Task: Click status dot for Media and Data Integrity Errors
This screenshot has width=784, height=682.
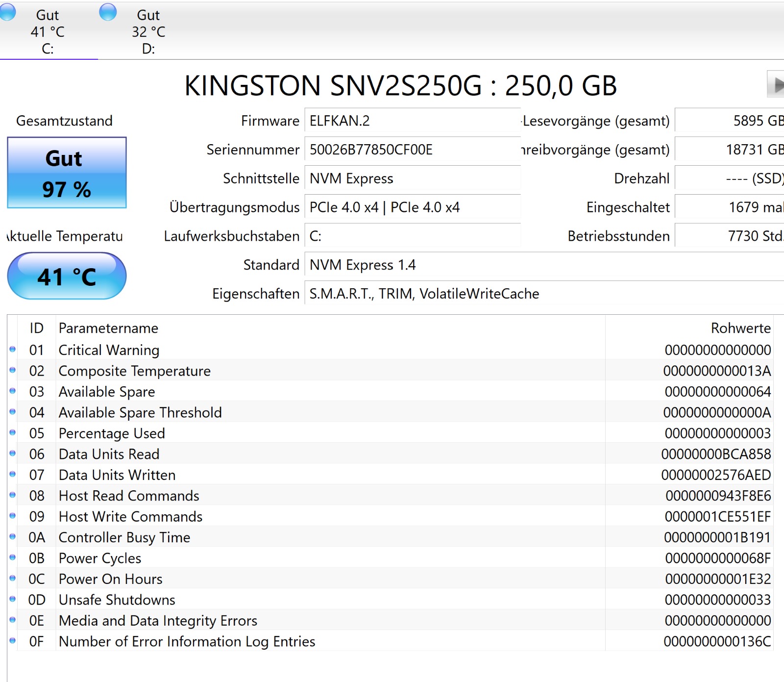Action: pos(13,620)
